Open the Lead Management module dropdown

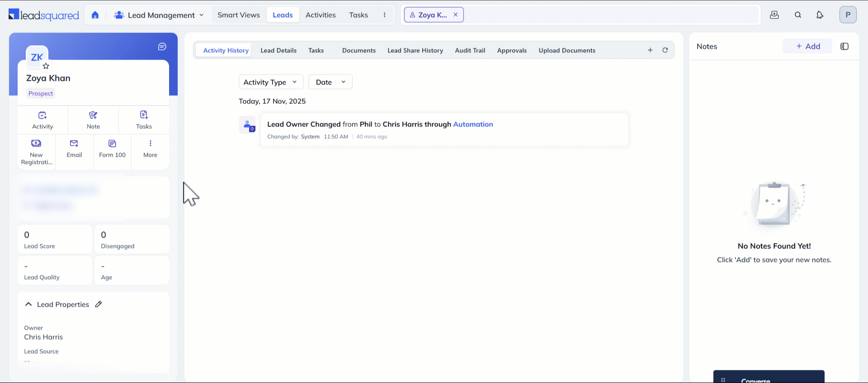point(159,15)
